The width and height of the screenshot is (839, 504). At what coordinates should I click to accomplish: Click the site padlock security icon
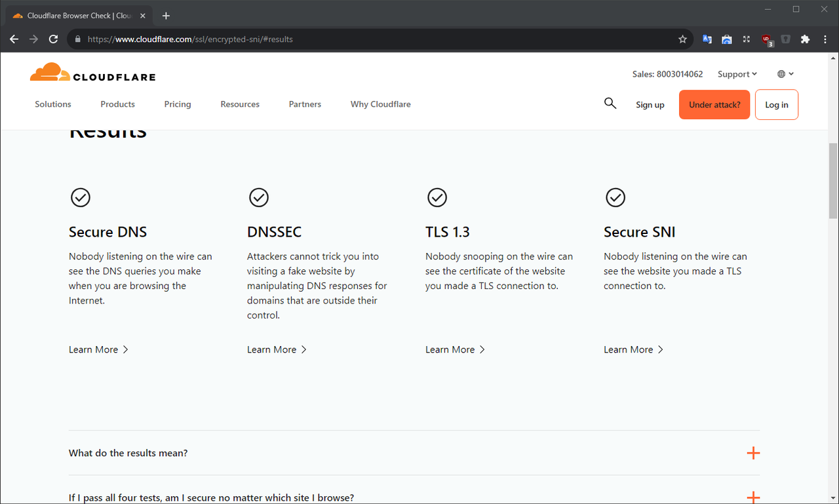pyautogui.click(x=77, y=39)
